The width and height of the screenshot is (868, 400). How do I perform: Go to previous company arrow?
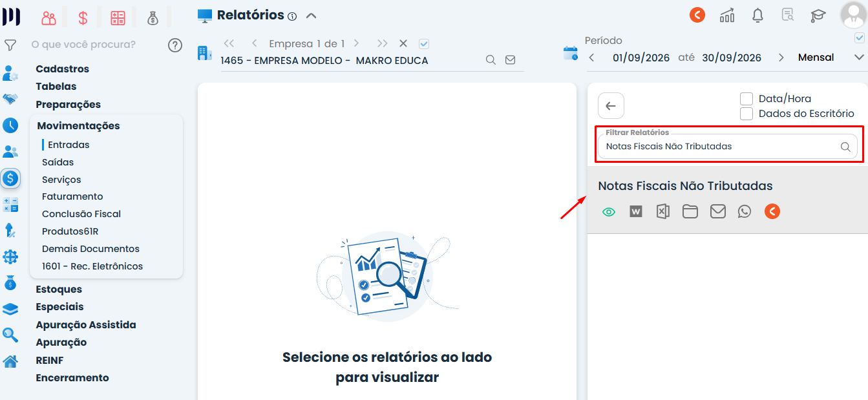[x=254, y=43]
